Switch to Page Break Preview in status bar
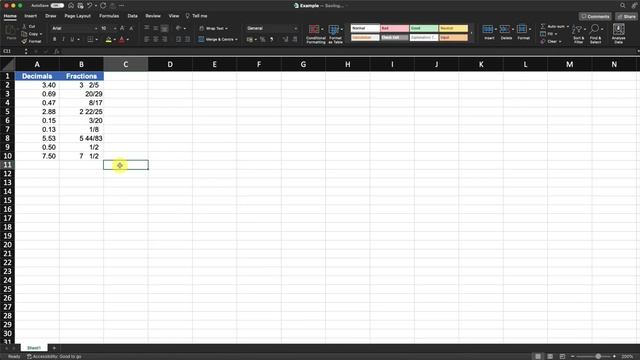Viewport: 640px width, 360px height. [x=562, y=356]
